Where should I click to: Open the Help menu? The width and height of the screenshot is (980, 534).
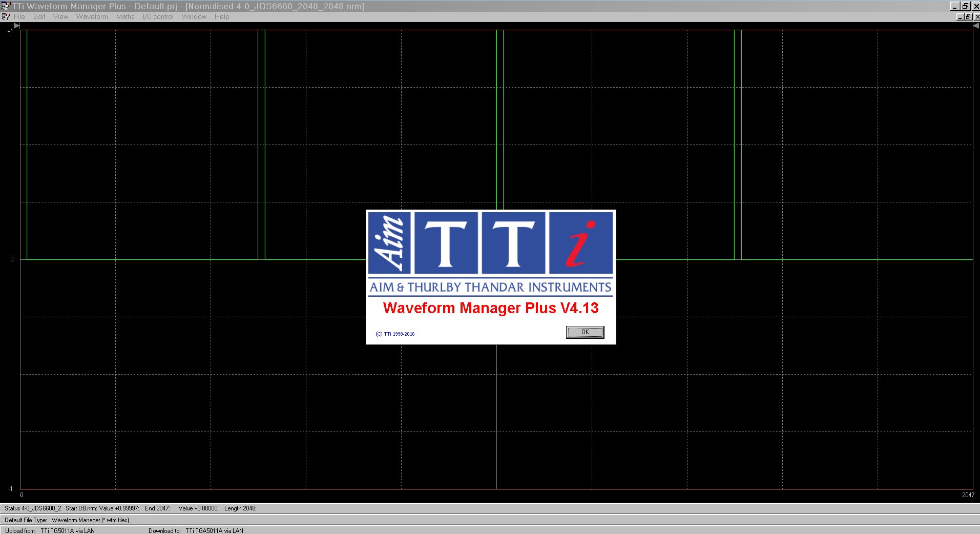(222, 16)
